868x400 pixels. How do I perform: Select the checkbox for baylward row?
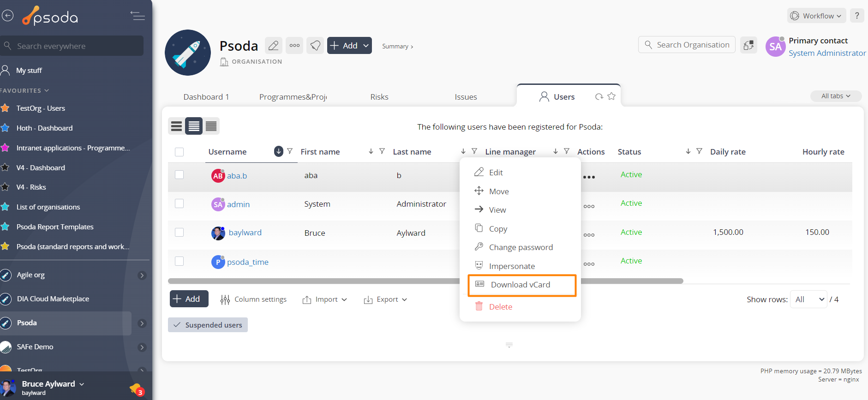pos(180,233)
